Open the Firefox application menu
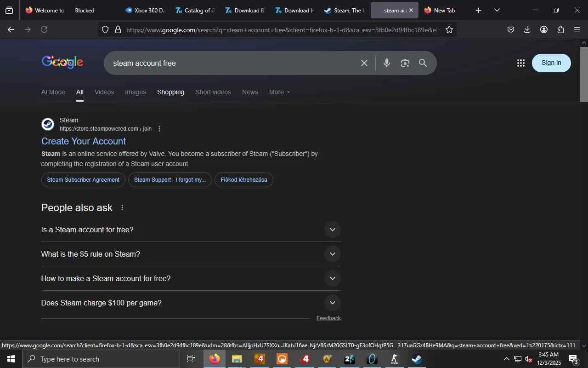The width and height of the screenshot is (588, 368). pyautogui.click(x=577, y=29)
